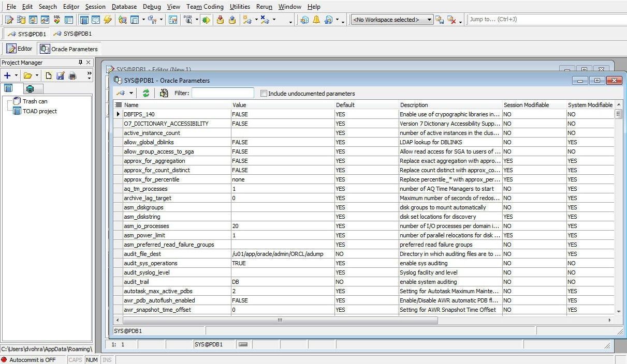The width and height of the screenshot is (627, 364).
Task: Click the connection plug icon in Oracle Parameters
Action: [121, 93]
